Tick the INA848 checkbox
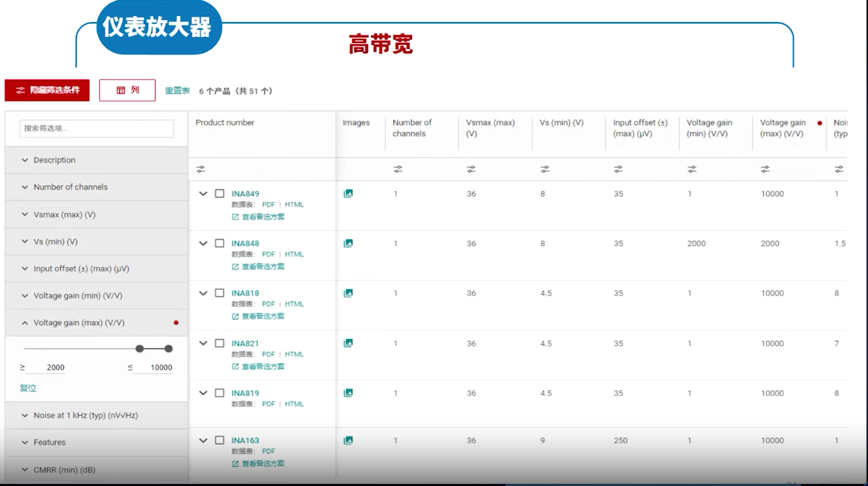The height and width of the screenshot is (486, 868). pyautogui.click(x=219, y=243)
